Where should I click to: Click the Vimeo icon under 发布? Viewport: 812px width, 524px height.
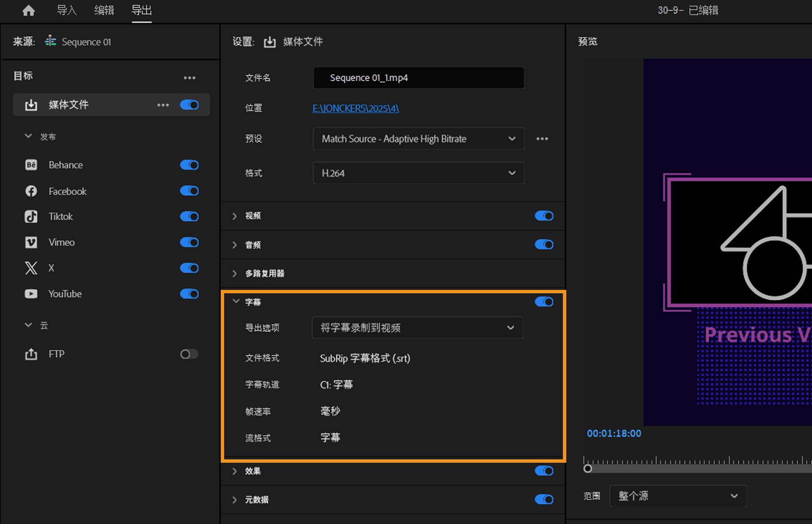coord(31,242)
